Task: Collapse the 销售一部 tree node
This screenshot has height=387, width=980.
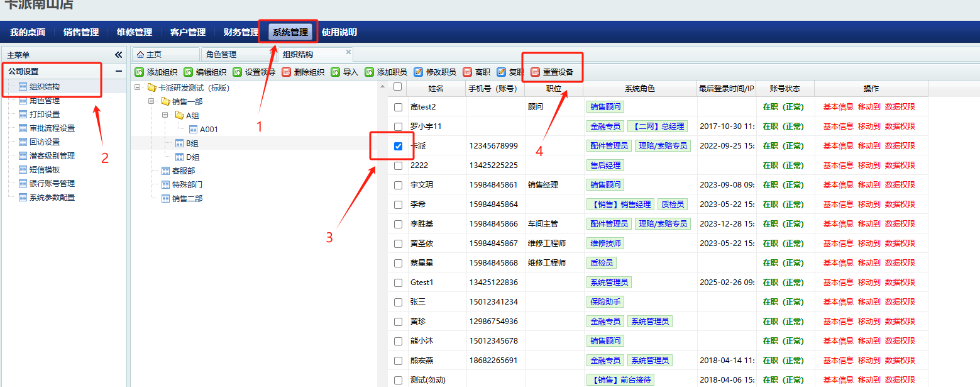Action: (x=151, y=101)
